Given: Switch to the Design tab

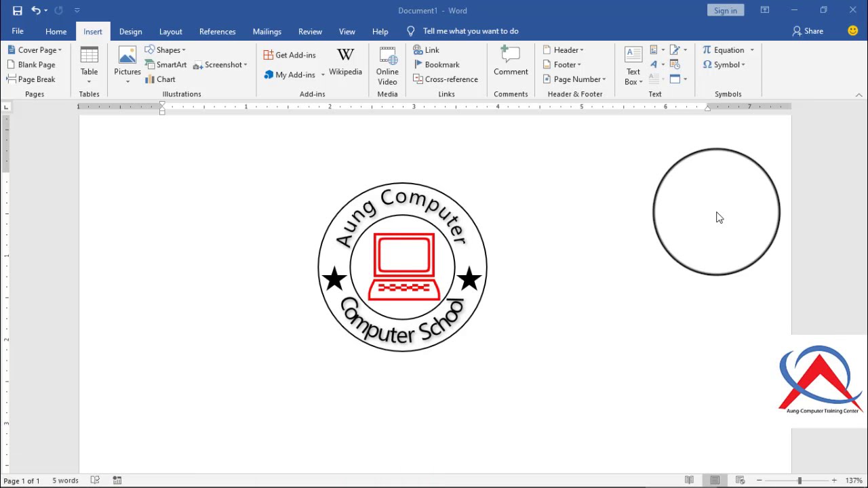Looking at the screenshot, I should (x=130, y=32).
